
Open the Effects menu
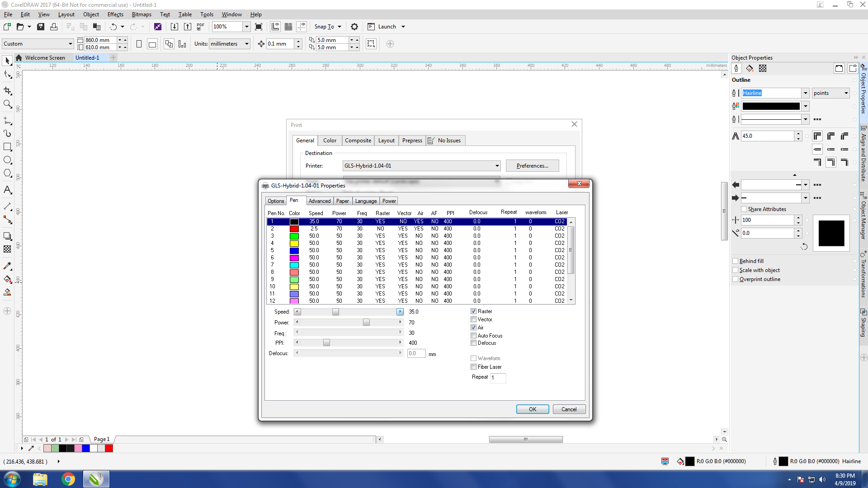pyautogui.click(x=115, y=14)
